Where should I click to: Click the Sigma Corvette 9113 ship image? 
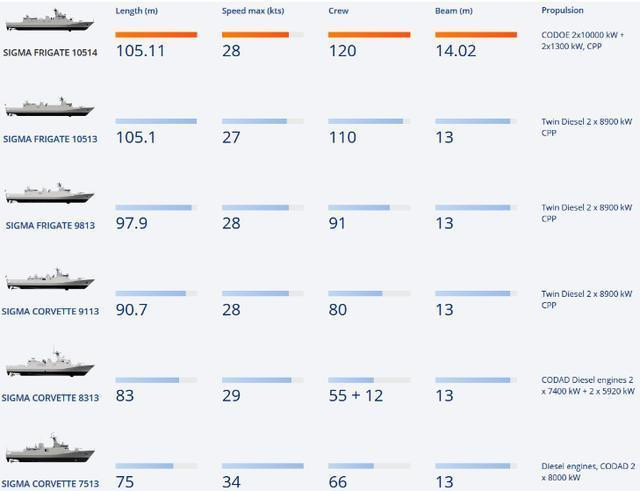[49, 281]
